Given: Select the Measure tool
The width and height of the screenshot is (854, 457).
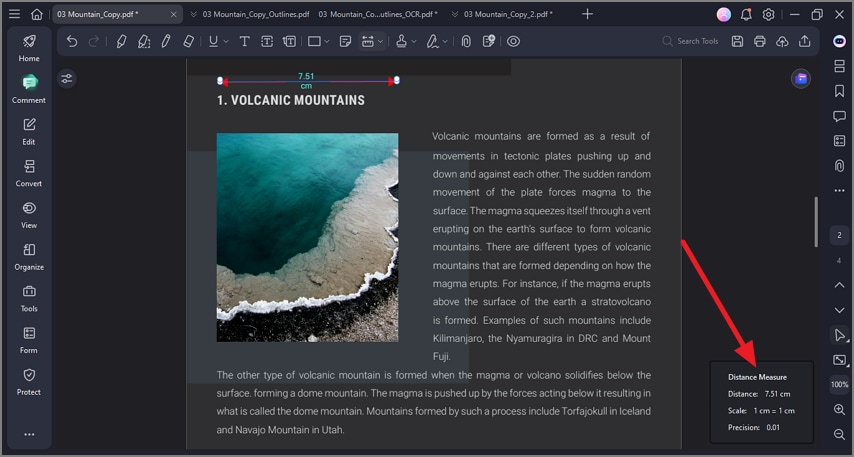Looking at the screenshot, I should [368, 41].
